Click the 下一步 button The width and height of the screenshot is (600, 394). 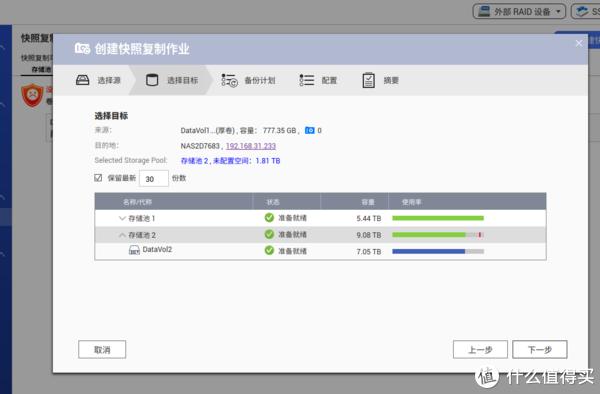[540, 349]
